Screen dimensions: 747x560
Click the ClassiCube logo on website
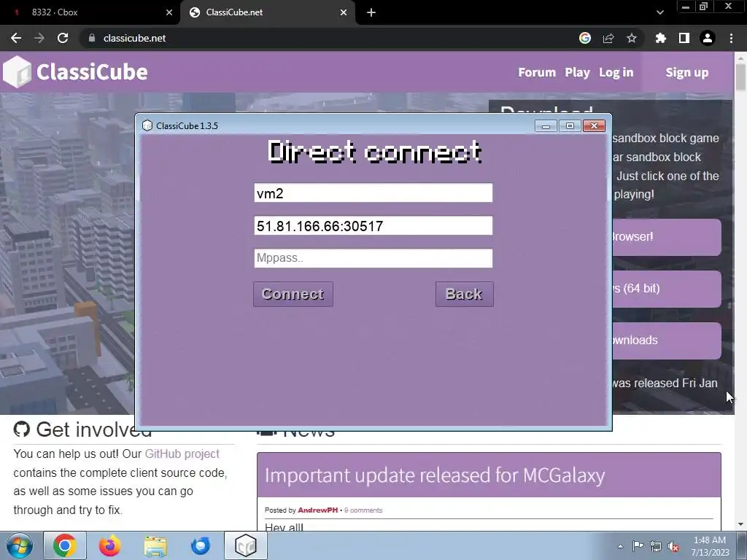tap(75, 72)
